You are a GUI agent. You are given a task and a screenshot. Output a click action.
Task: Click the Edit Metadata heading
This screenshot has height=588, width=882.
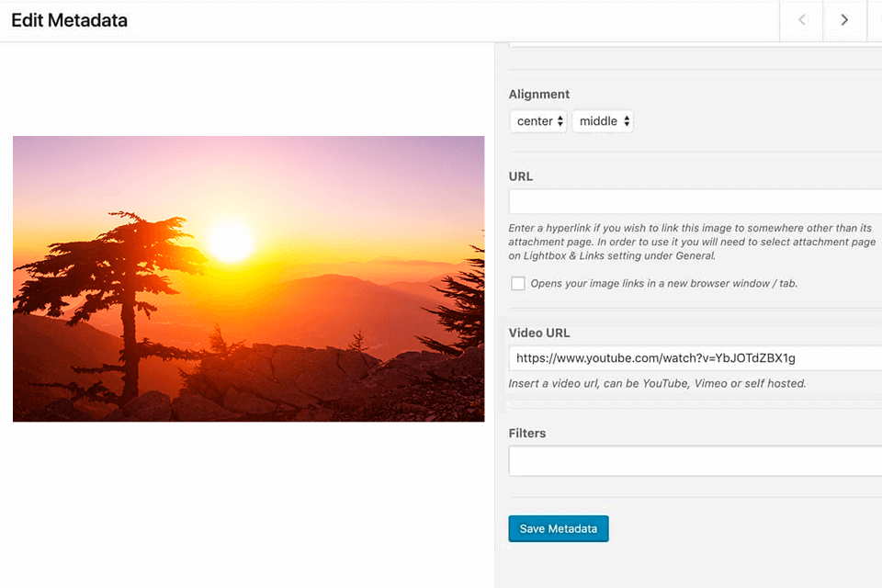coord(70,20)
